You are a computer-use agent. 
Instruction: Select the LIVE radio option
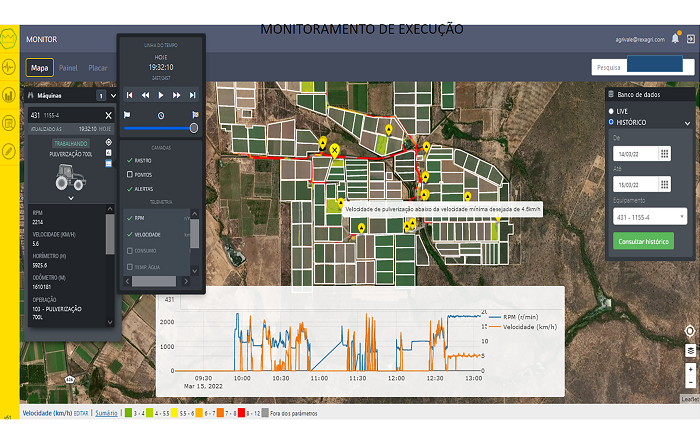[612, 112]
